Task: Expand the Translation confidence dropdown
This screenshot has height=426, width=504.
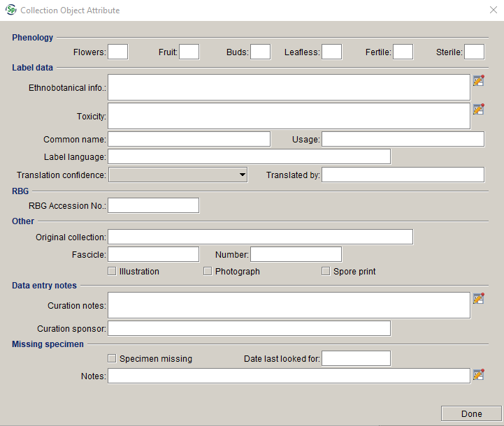Action: pos(178,175)
